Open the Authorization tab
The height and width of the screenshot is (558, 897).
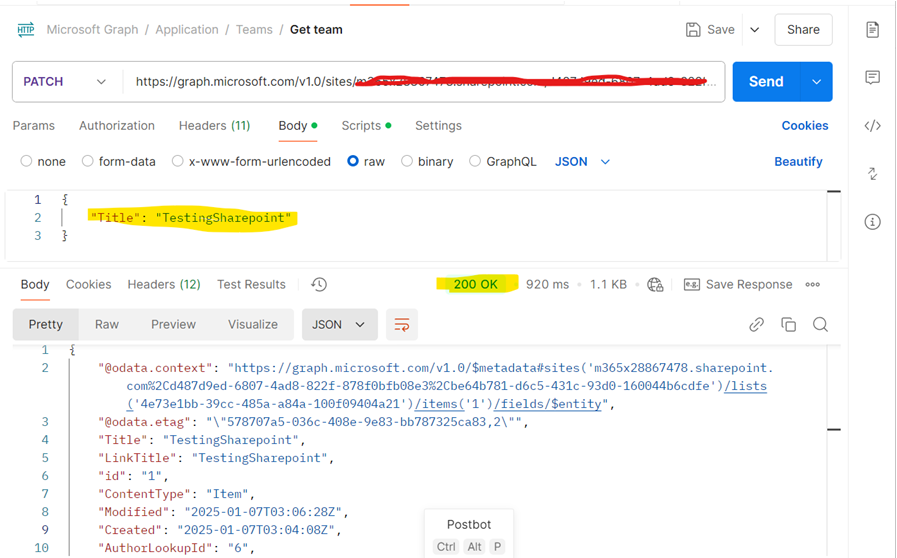(x=117, y=125)
